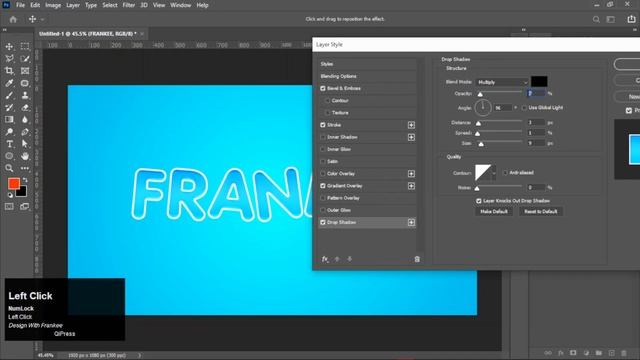
Task: Open the workspace switcher icon dropdown
Action: click(611, 19)
